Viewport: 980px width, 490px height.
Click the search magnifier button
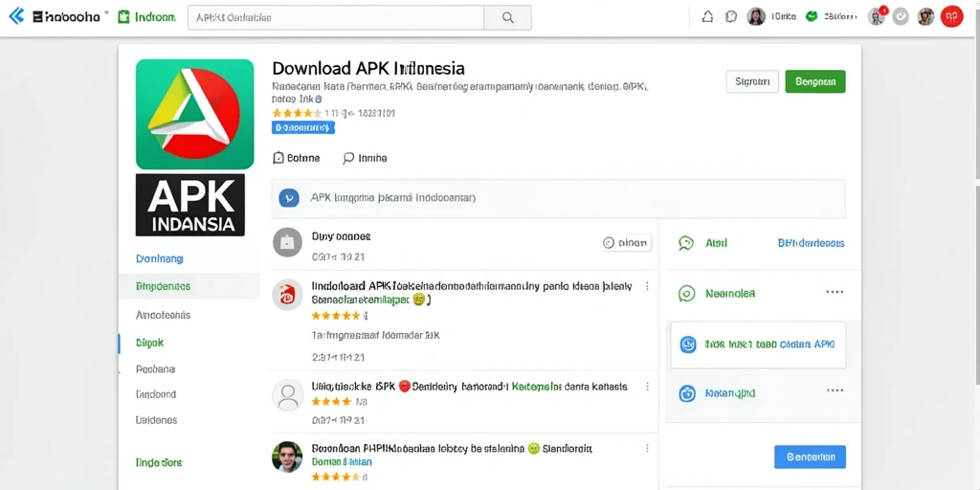click(508, 17)
